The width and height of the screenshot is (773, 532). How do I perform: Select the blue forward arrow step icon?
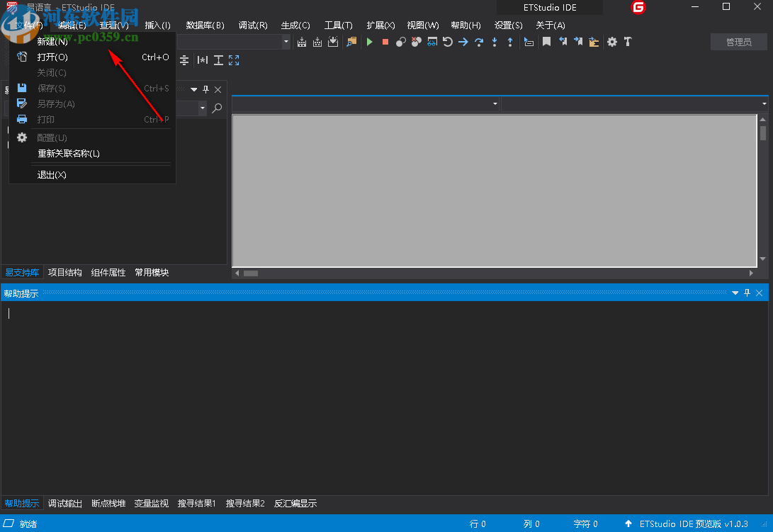[x=462, y=42]
